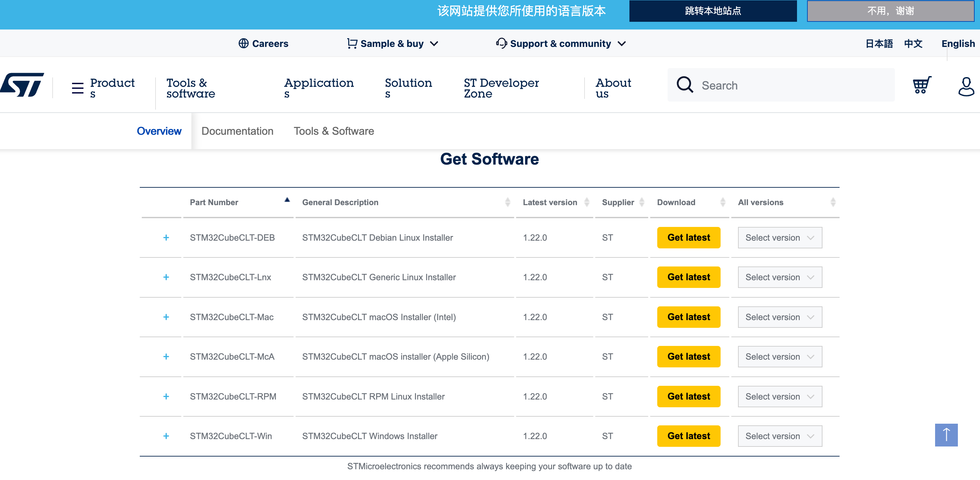The height and width of the screenshot is (480, 980).
Task: Open the Careers link
Action: point(270,43)
